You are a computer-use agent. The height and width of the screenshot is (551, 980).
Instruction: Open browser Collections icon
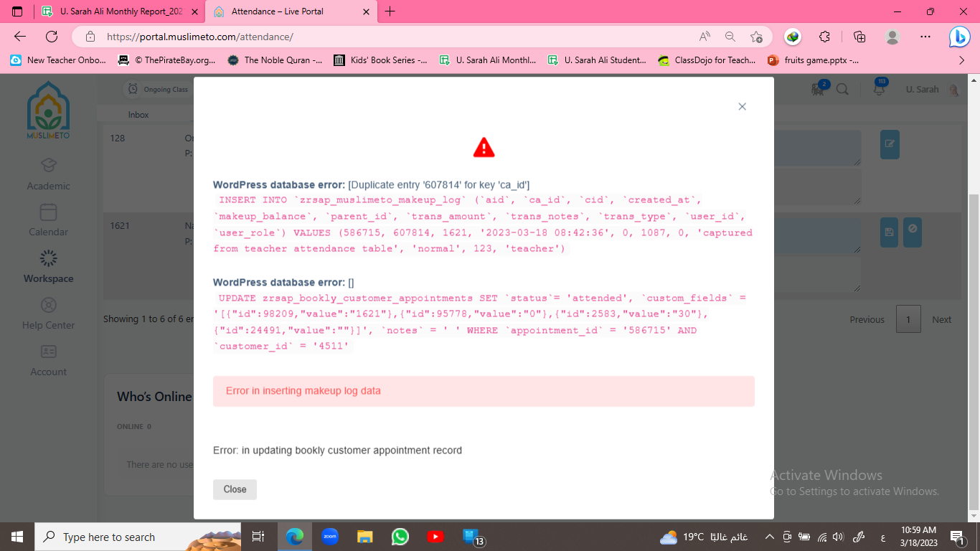[x=859, y=37]
